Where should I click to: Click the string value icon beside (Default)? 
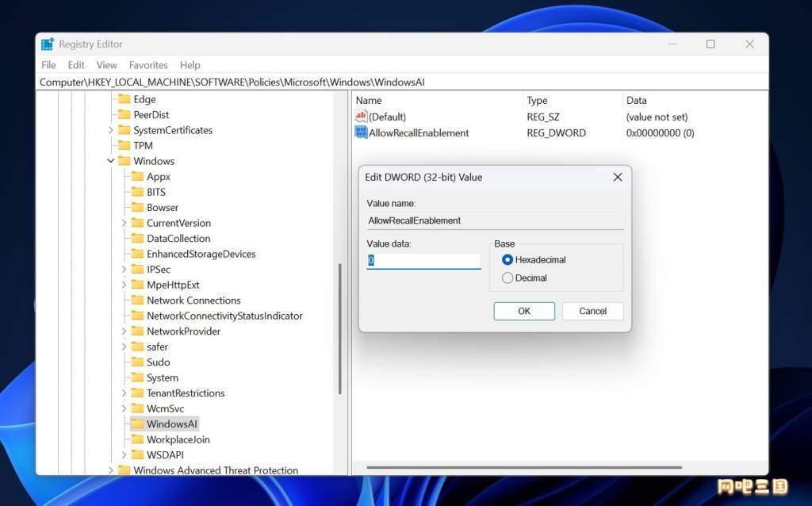[361, 117]
